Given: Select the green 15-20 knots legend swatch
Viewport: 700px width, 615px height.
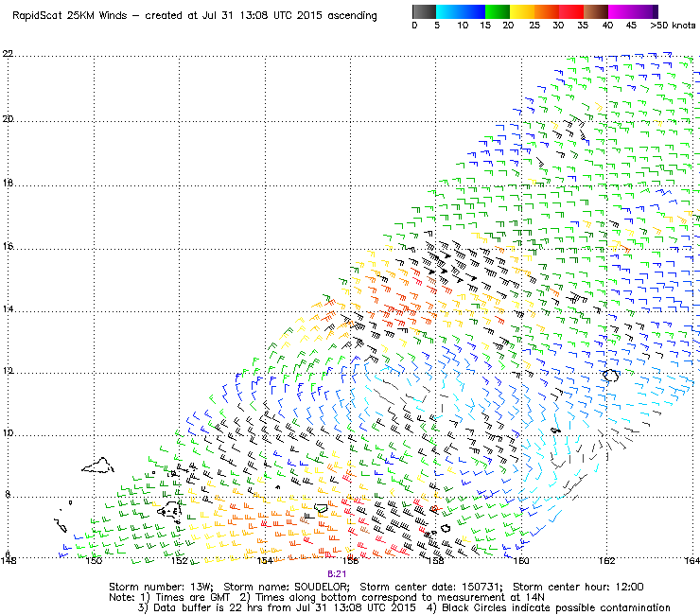Looking at the screenshot, I should (x=498, y=11).
